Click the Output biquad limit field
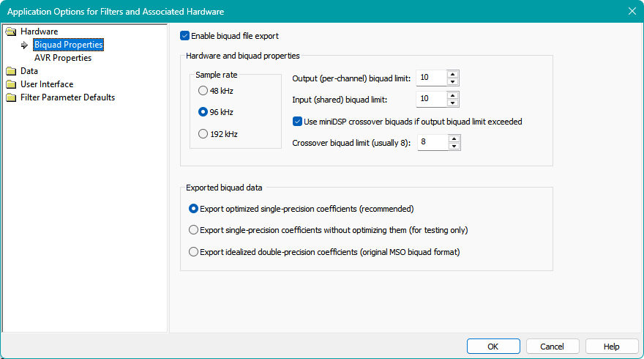Screen dimensions: 644x359 [x=431, y=78]
